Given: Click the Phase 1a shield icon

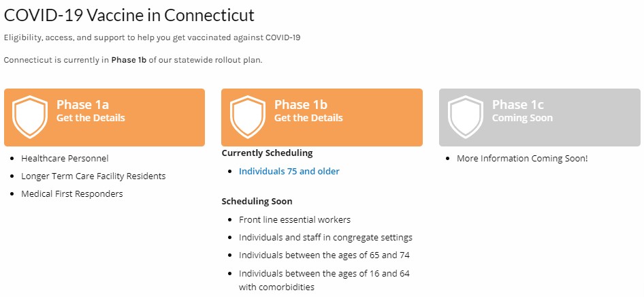Looking at the screenshot, I should [30, 116].
